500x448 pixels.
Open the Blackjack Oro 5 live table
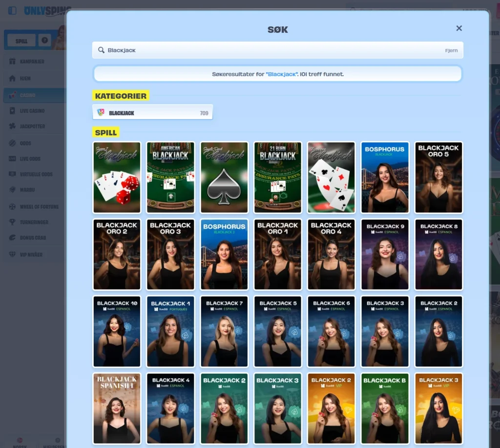pyautogui.click(x=438, y=177)
